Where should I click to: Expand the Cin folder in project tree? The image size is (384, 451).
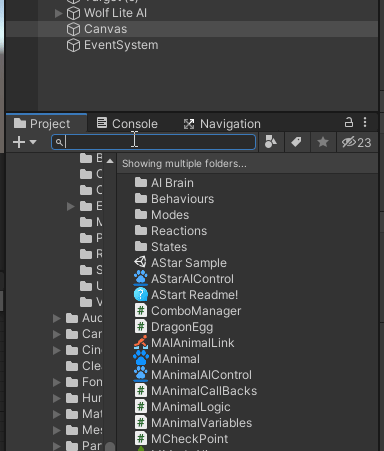(x=57, y=350)
